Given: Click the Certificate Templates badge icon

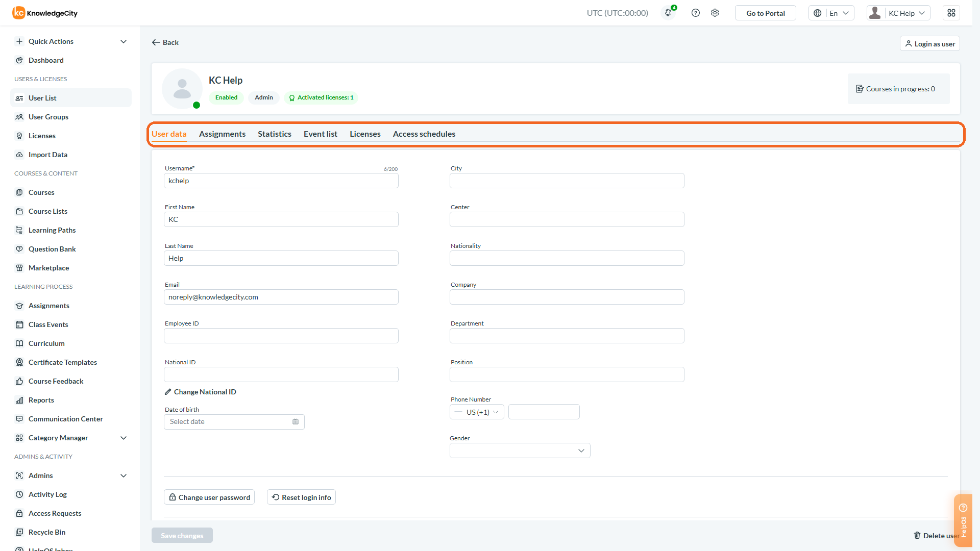Looking at the screenshot, I should point(19,362).
